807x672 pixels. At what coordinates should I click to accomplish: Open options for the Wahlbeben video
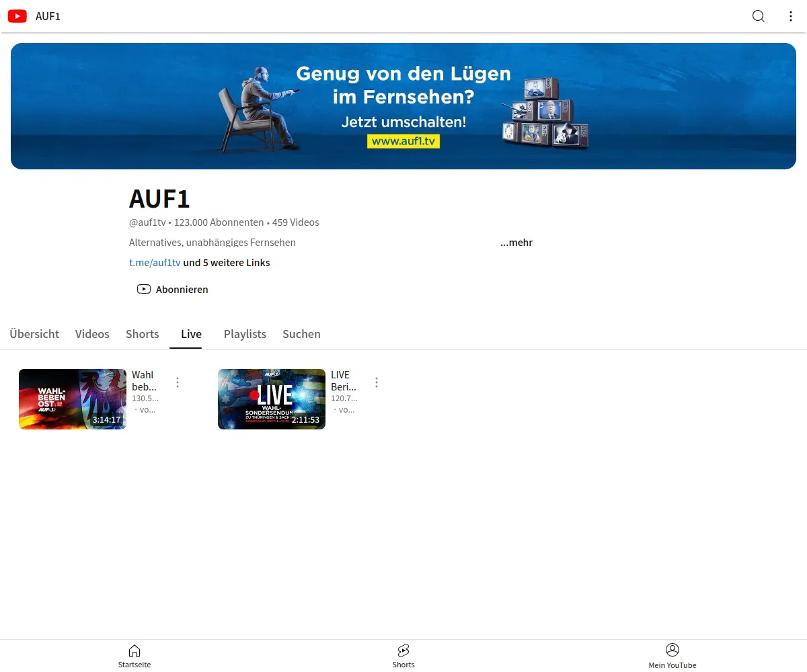(x=178, y=382)
